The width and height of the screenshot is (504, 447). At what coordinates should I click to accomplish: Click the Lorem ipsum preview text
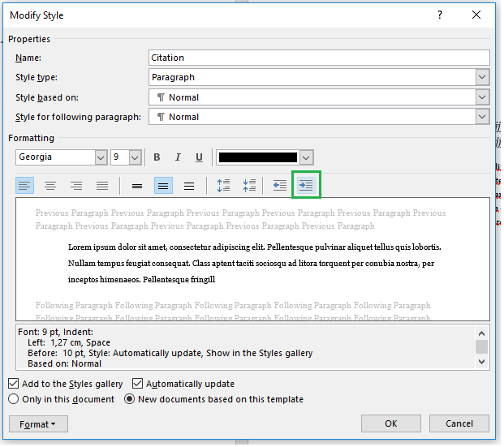click(254, 263)
